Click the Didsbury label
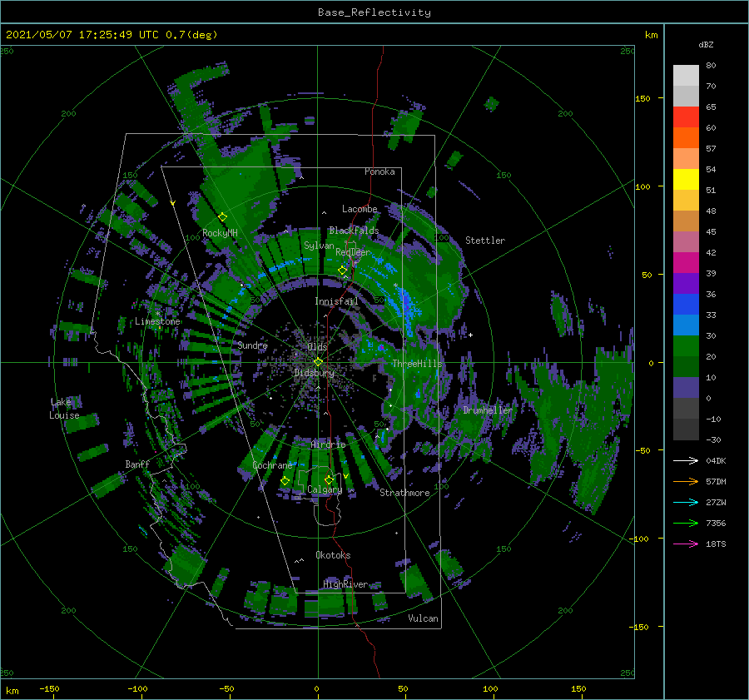The width and height of the screenshot is (749, 700). pyautogui.click(x=315, y=373)
